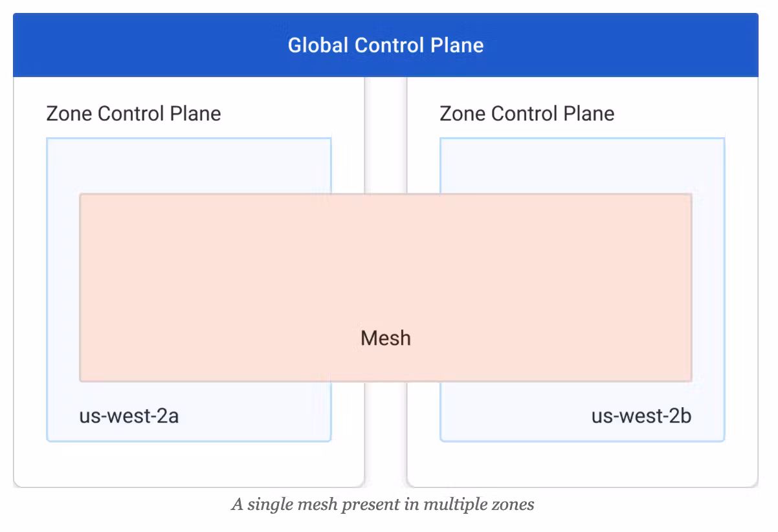Select the right Zone Control Plane label
Viewport: 778px width, 532px height.
tap(527, 114)
